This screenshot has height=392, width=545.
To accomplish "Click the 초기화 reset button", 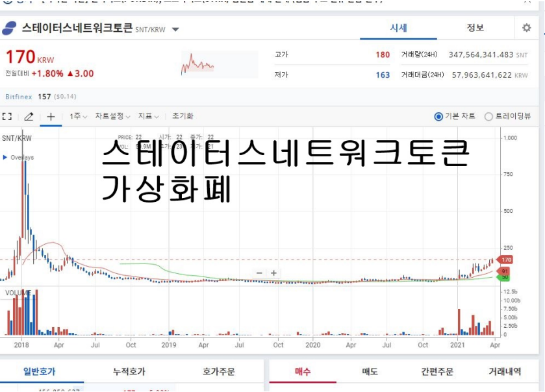I will pos(183,116).
